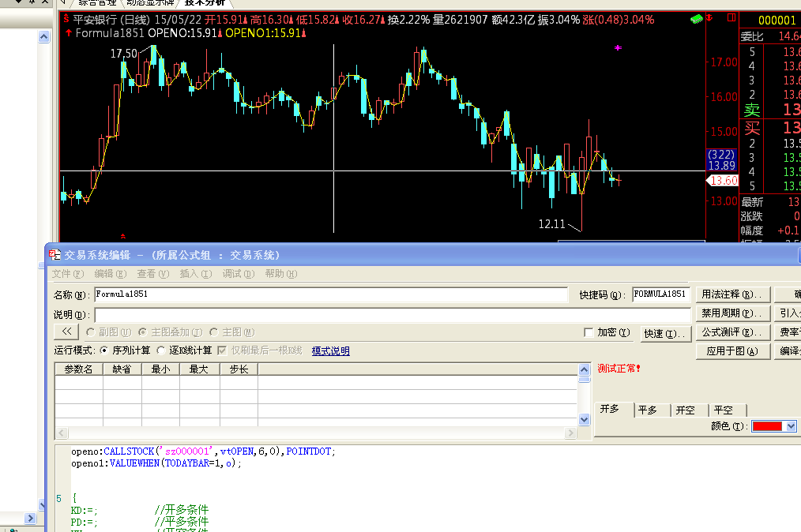Click the empty 说明 input field

pyautogui.click(x=393, y=314)
